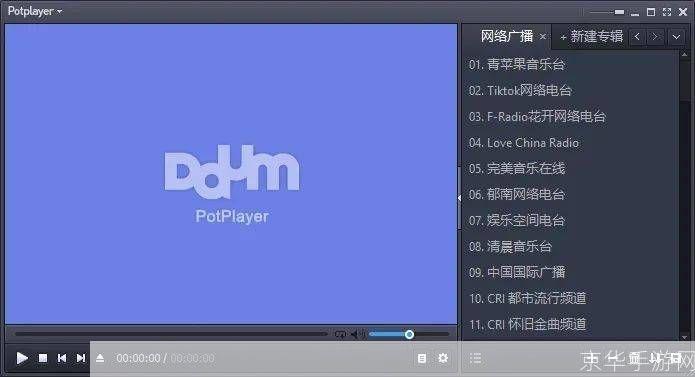The height and width of the screenshot is (377, 695).
Task: Toggle the playlist panel icon beside the gear
Action: pos(422,358)
